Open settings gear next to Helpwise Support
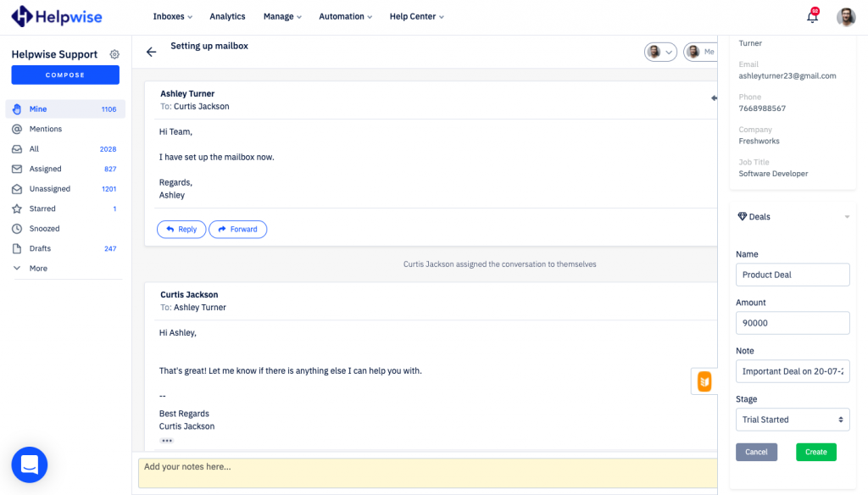The image size is (868, 495). [114, 54]
